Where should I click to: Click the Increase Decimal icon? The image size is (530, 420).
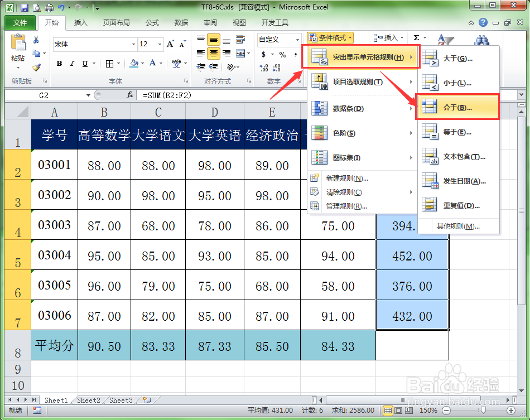click(264, 67)
